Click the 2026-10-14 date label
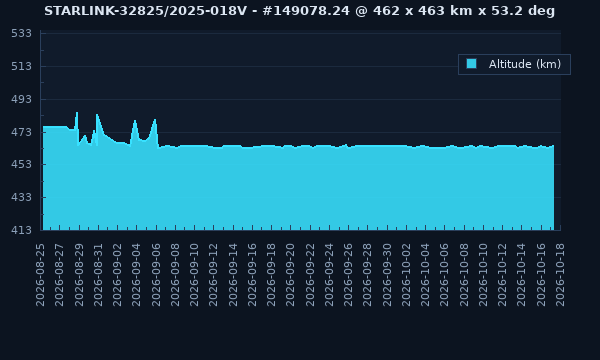 tap(521, 275)
